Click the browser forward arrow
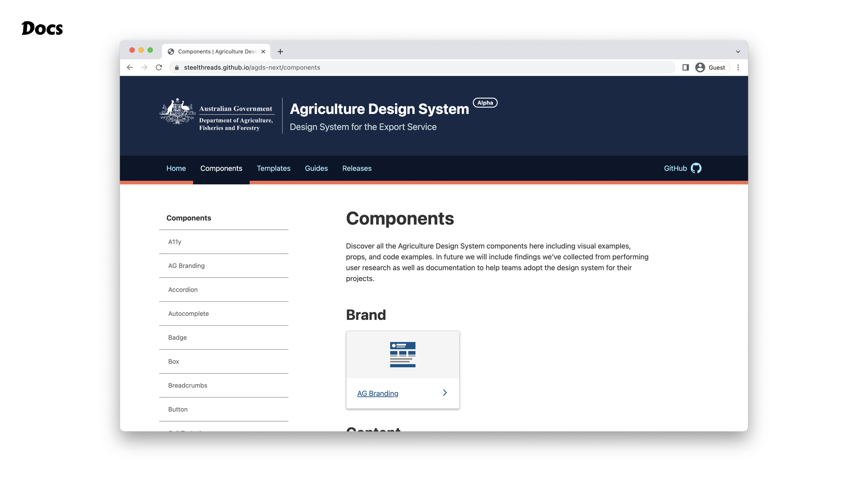This screenshot has height=488, width=868. pyautogui.click(x=144, y=67)
